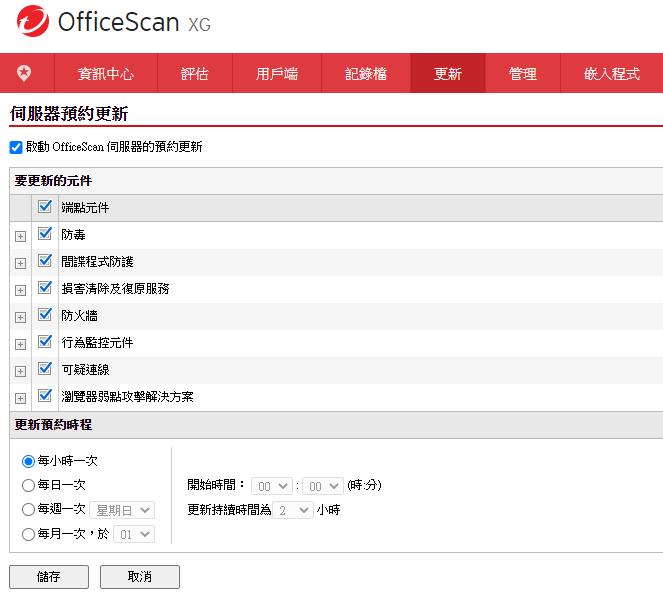The width and height of the screenshot is (663, 610).
Task: Select the 每週一次 radio button
Action: [x=28, y=509]
